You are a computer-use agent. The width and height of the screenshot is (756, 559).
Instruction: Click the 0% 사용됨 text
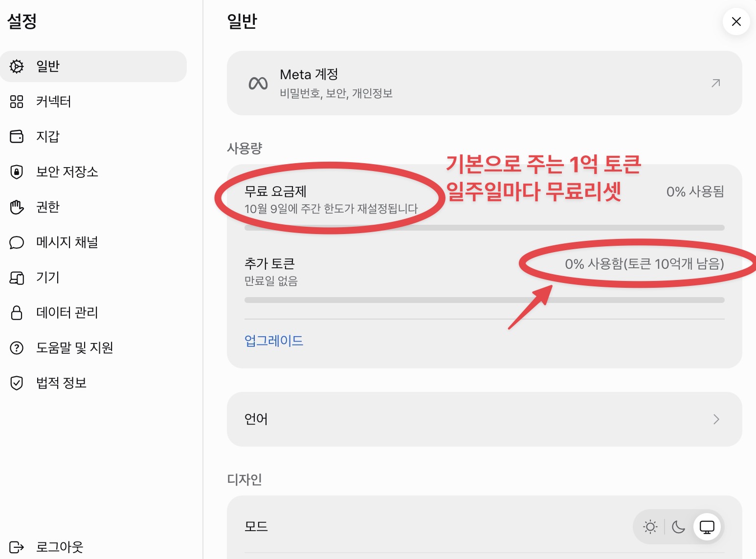click(x=695, y=192)
